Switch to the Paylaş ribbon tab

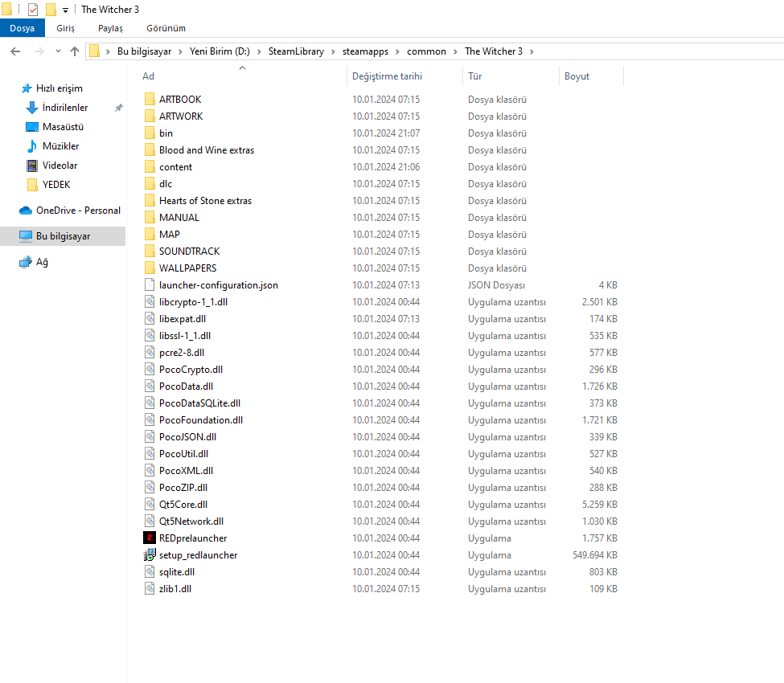point(110,28)
